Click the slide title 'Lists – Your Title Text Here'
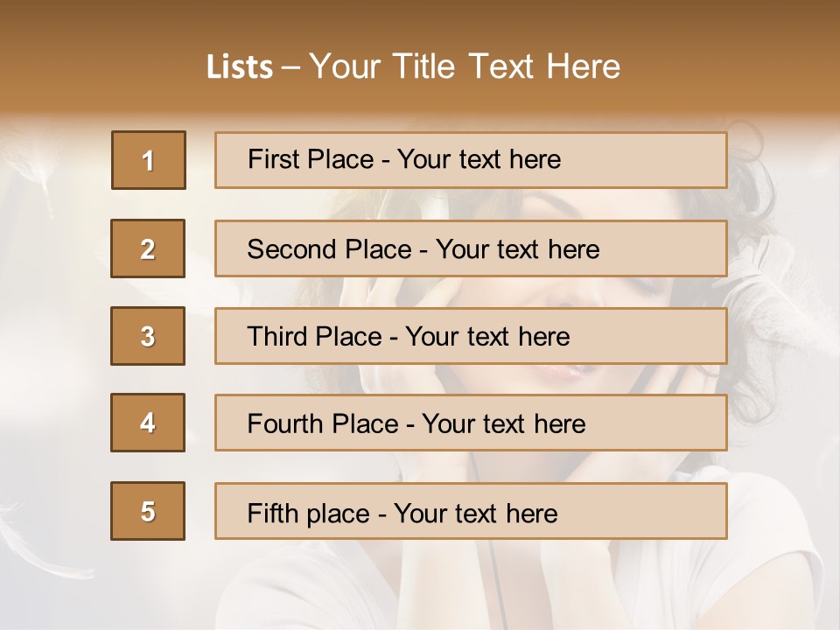The height and width of the screenshot is (630, 840). [413, 66]
